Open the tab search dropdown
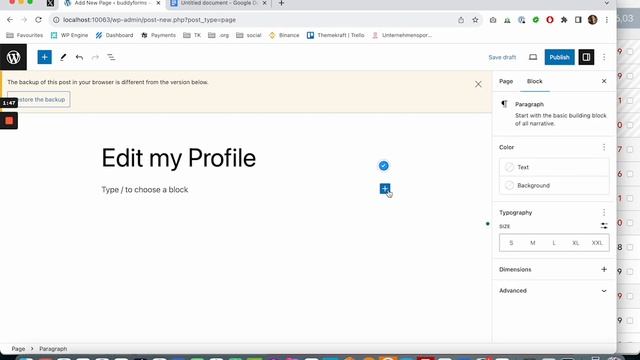Image resolution: width=640 pixels, height=360 pixels. [607, 3]
